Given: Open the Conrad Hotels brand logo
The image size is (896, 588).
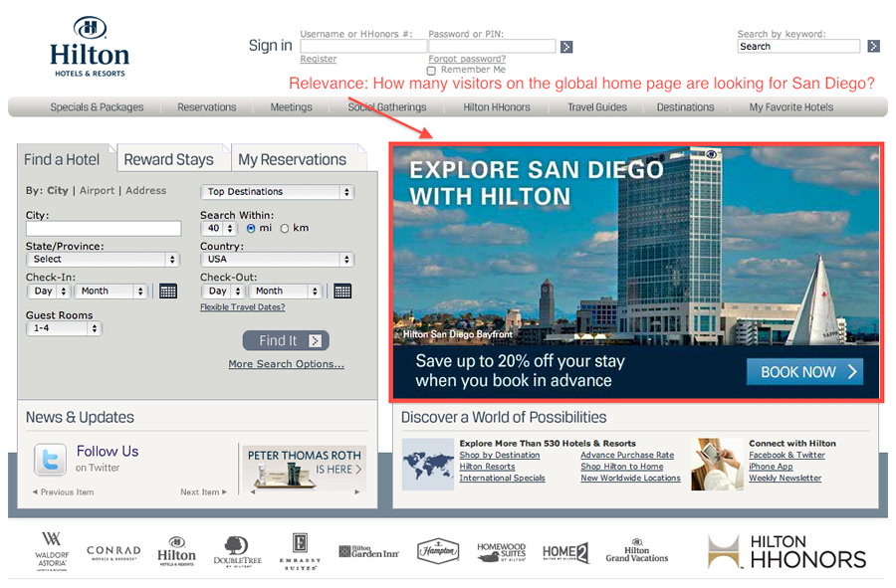Looking at the screenshot, I should pos(113,552).
